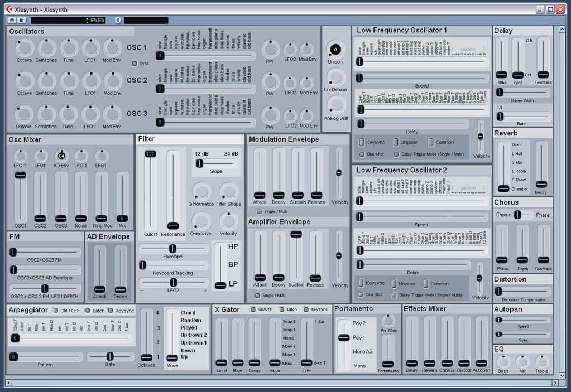Image resolution: width=571 pixels, height=392 pixels.
Task: Click the Write automation W button
Action: (x=21, y=20)
